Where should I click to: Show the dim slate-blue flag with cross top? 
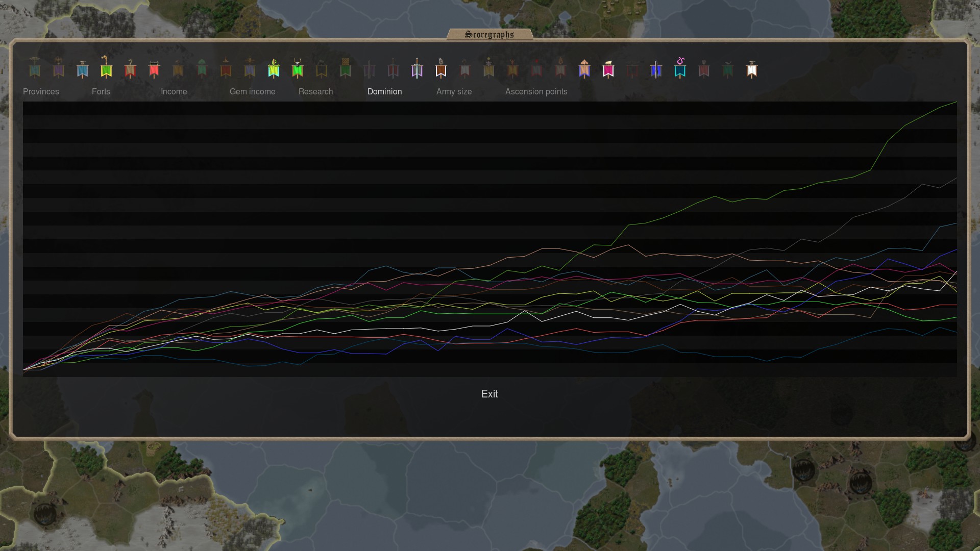pyautogui.click(x=250, y=67)
